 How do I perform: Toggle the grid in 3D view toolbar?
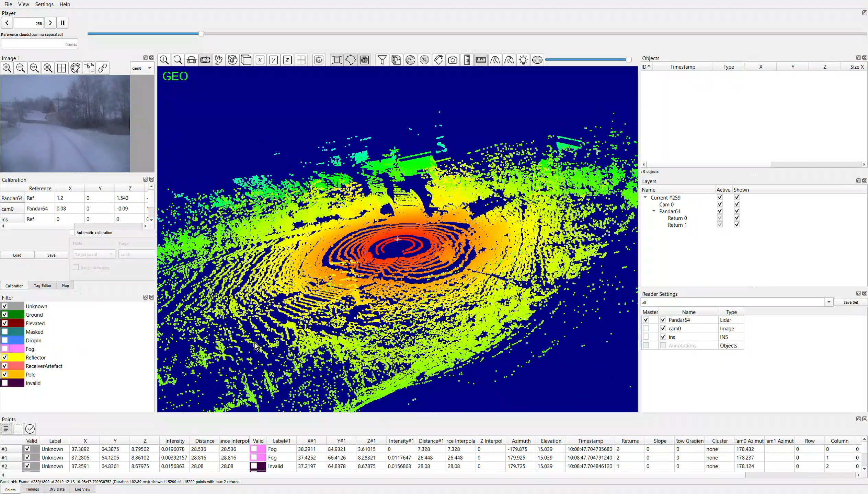301,60
